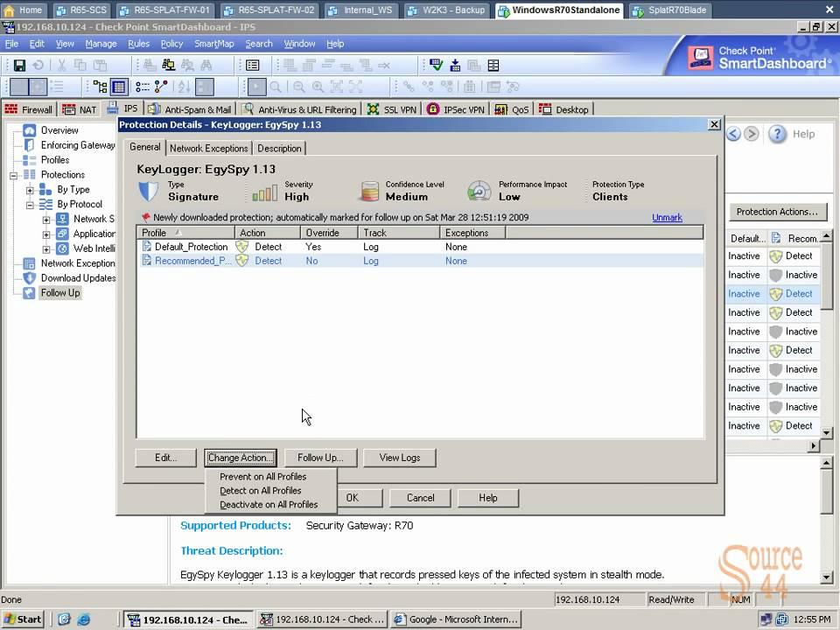Click the forward navigation arrow icon
This screenshot has width=840, height=630.
[x=752, y=134]
